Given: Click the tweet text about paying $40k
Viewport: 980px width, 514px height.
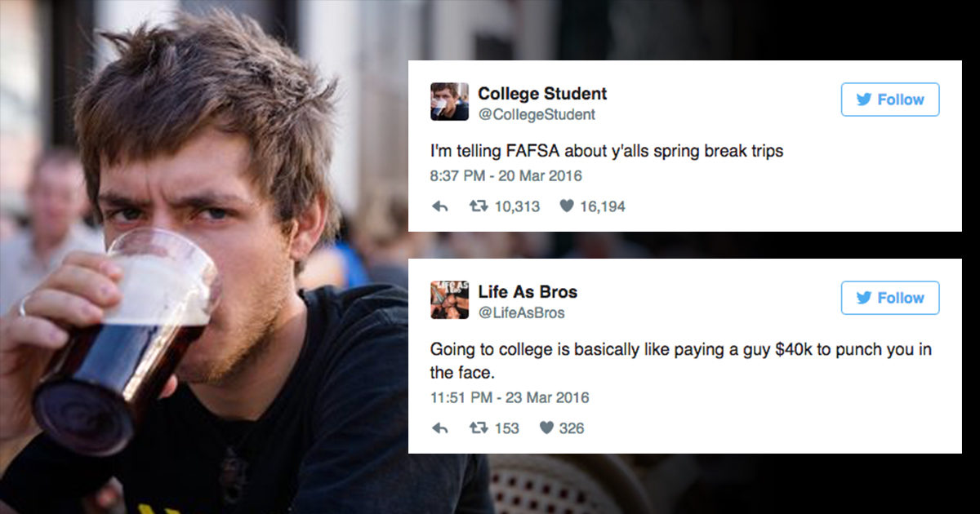Looking at the screenshot, I should pos(681,361).
